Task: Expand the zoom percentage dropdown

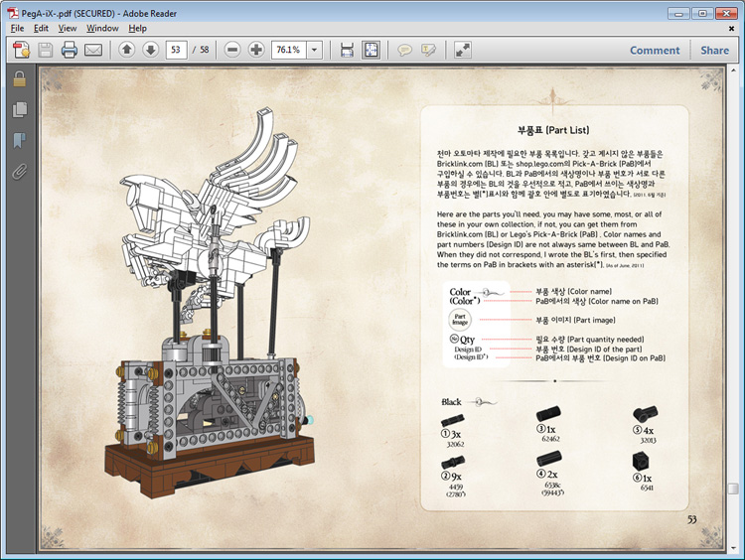Action: pos(315,50)
